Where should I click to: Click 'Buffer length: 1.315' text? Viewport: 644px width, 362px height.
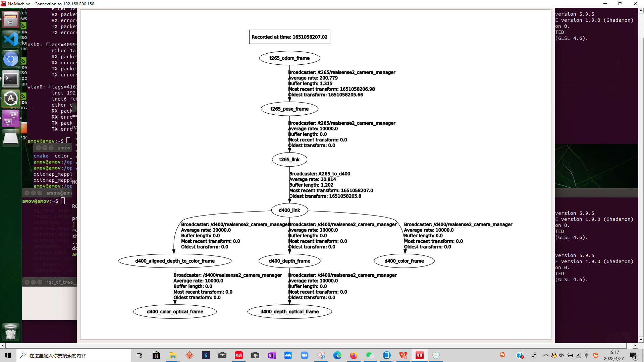310,83
